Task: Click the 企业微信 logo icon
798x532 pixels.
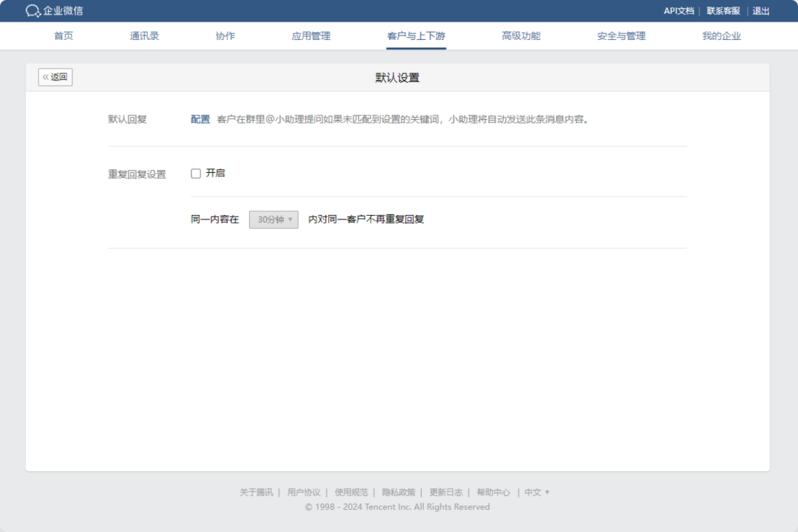Action: (x=33, y=11)
